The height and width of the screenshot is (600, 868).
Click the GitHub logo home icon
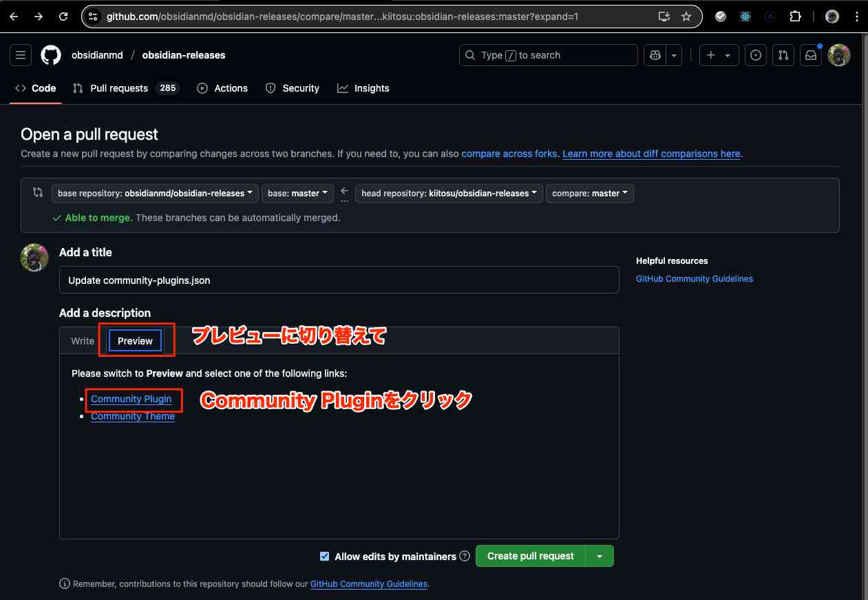(51, 55)
